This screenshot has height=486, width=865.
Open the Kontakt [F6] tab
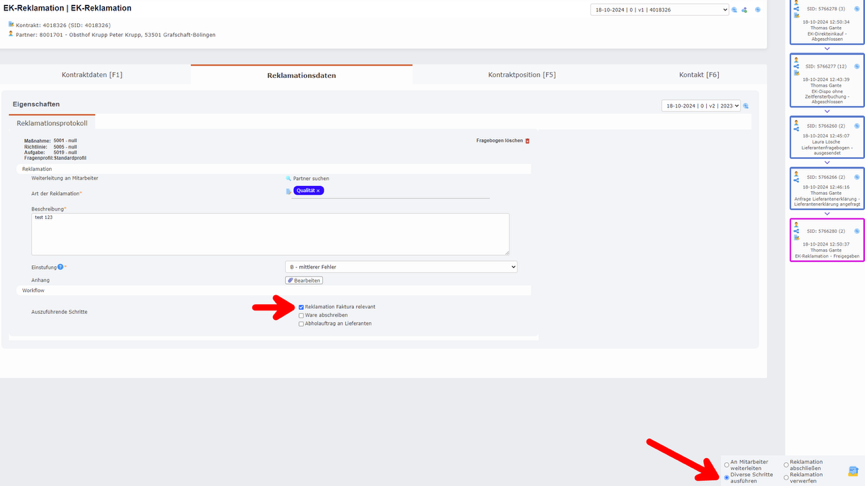(699, 75)
